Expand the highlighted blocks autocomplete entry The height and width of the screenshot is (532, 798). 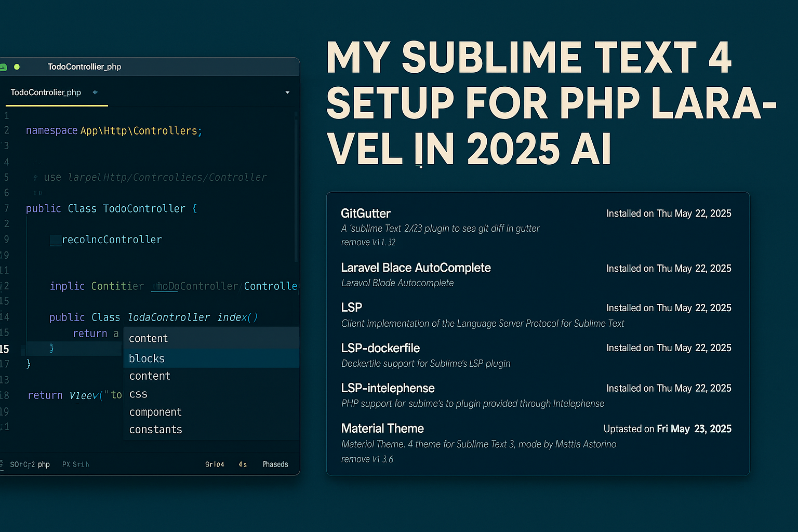[x=147, y=358]
